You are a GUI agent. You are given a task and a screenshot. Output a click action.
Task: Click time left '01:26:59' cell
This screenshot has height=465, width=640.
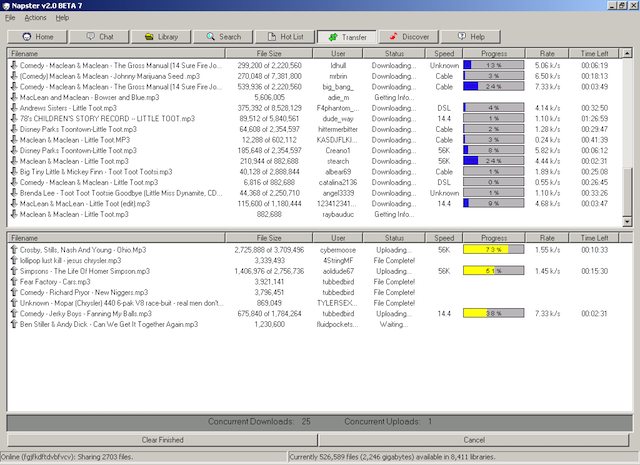coord(595,118)
